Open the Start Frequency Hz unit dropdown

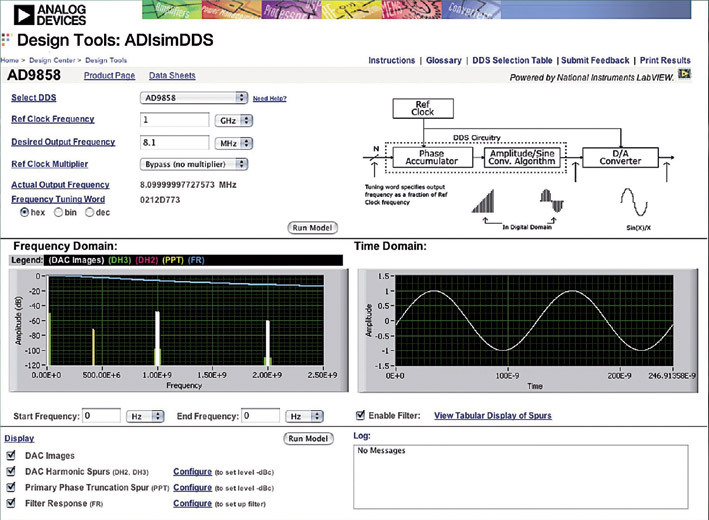click(x=145, y=416)
